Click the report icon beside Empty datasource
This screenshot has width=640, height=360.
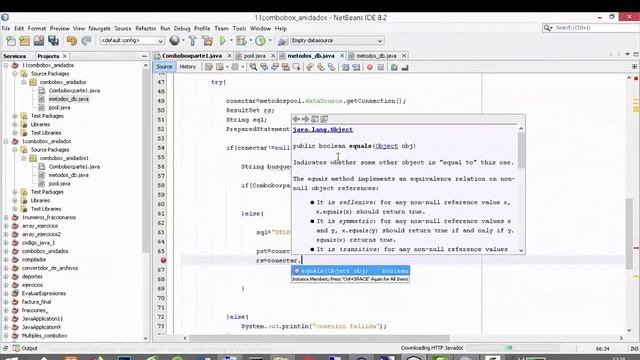point(282,40)
